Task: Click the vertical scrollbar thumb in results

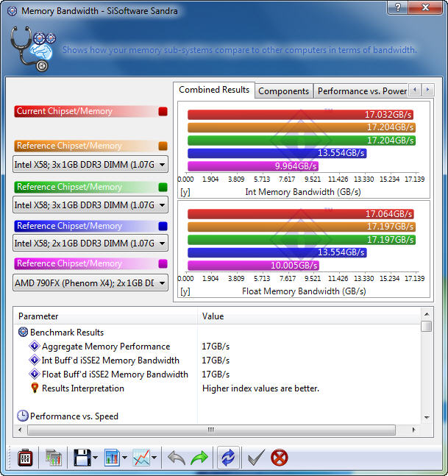Action: click(427, 327)
